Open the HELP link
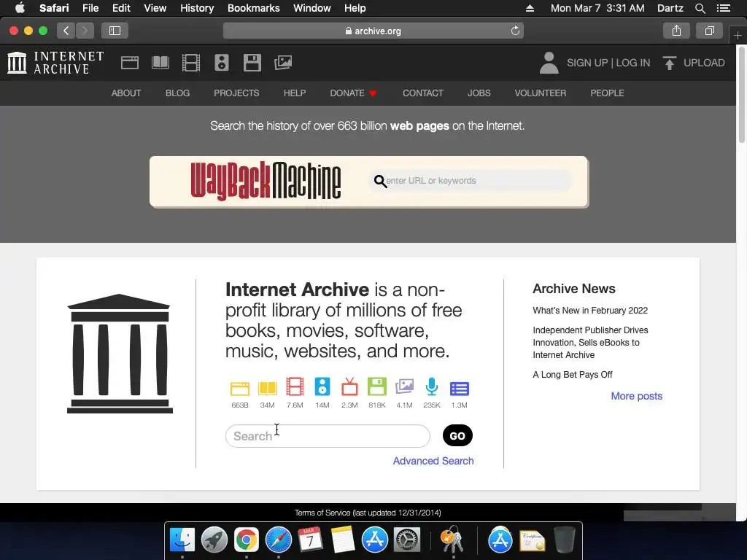The width and height of the screenshot is (747, 560). pos(295,93)
